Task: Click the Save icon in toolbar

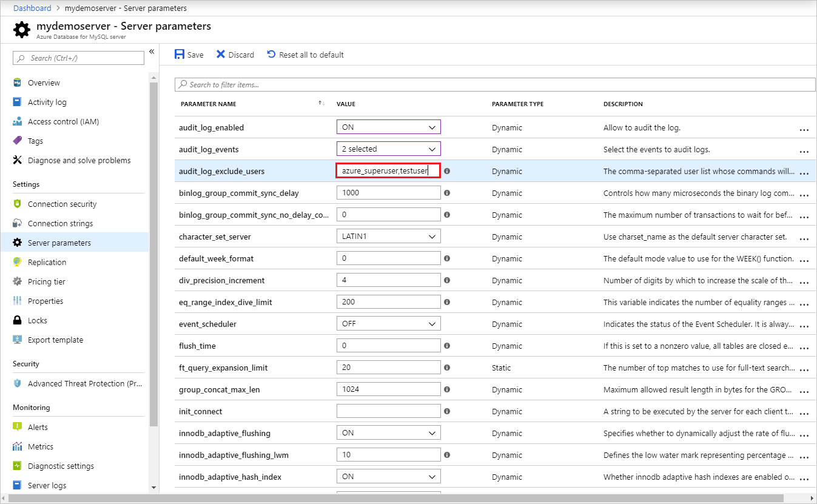Action: tap(180, 55)
